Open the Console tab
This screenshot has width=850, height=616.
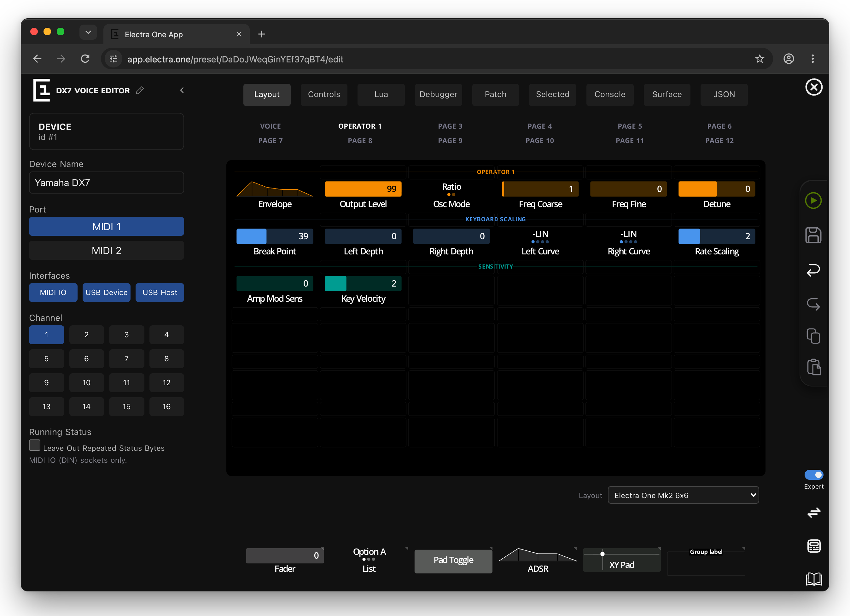click(610, 95)
